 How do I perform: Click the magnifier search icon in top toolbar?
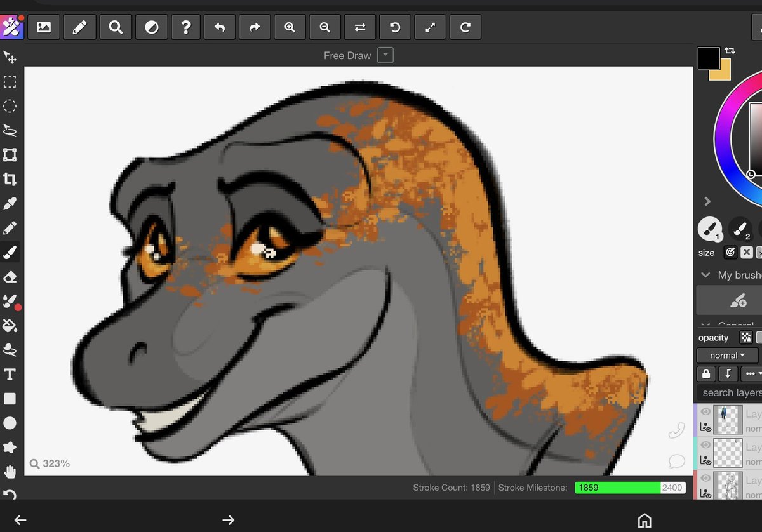coord(115,27)
